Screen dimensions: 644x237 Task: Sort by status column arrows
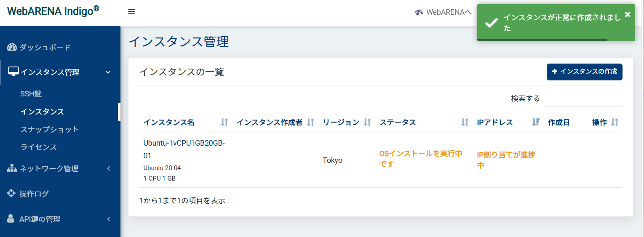pos(465,122)
